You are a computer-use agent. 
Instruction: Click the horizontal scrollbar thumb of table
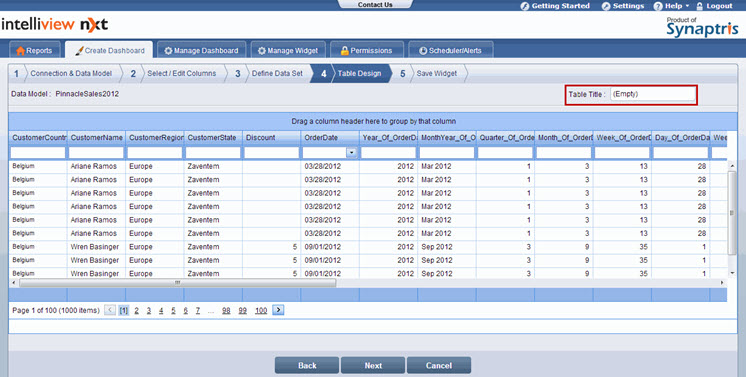click(177, 283)
